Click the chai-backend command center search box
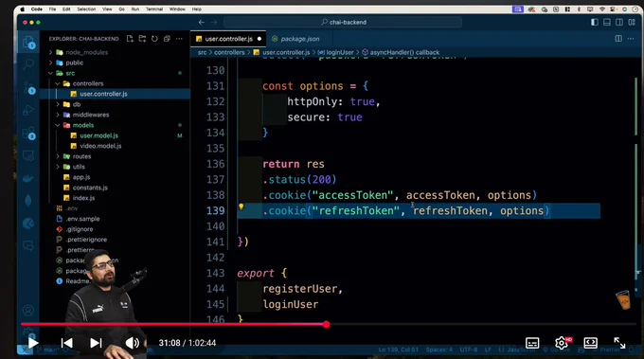The image size is (644, 359). pos(343,22)
